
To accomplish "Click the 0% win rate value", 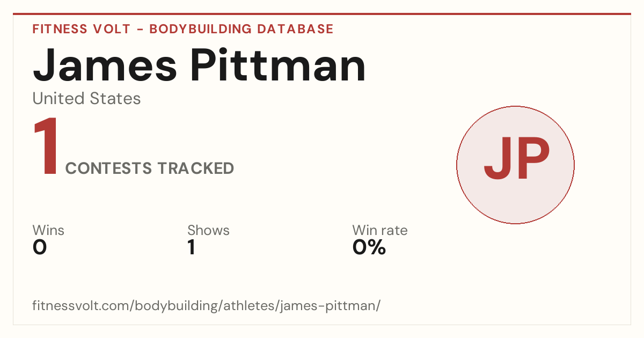I will pyautogui.click(x=369, y=247).
